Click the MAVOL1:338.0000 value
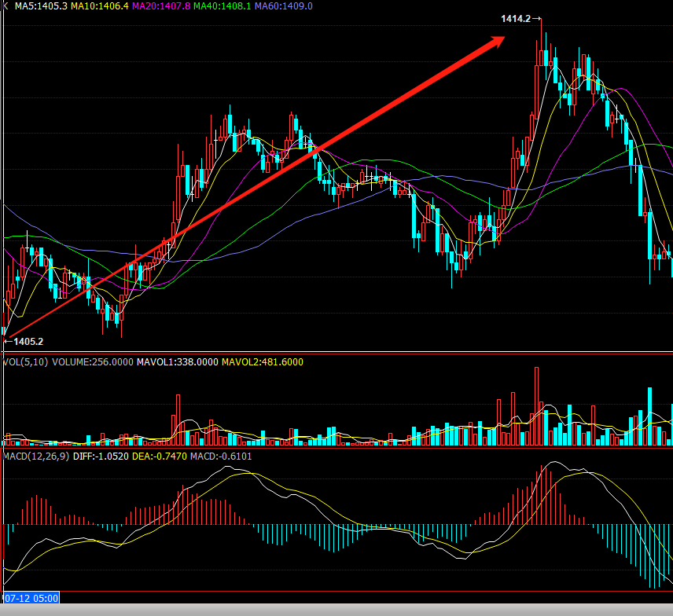 (177, 361)
